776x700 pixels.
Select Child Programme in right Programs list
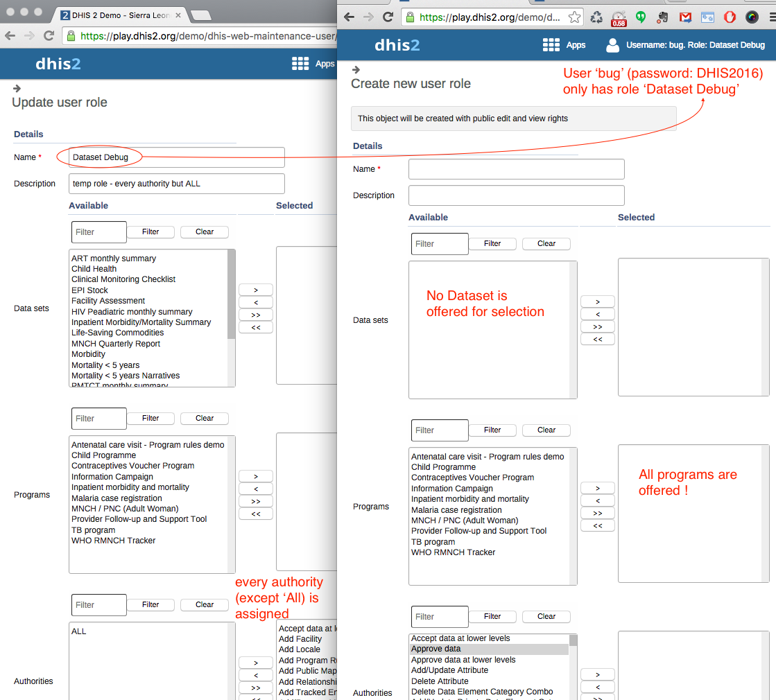[x=443, y=467]
